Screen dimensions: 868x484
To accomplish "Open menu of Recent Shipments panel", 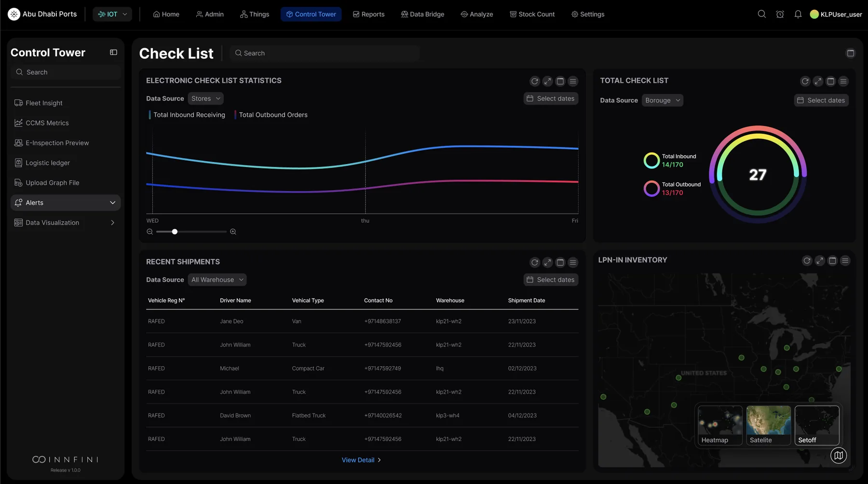I will (573, 263).
